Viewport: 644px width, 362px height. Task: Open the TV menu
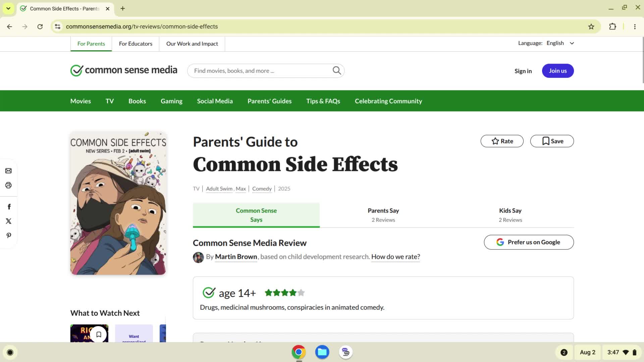(x=110, y=101)
